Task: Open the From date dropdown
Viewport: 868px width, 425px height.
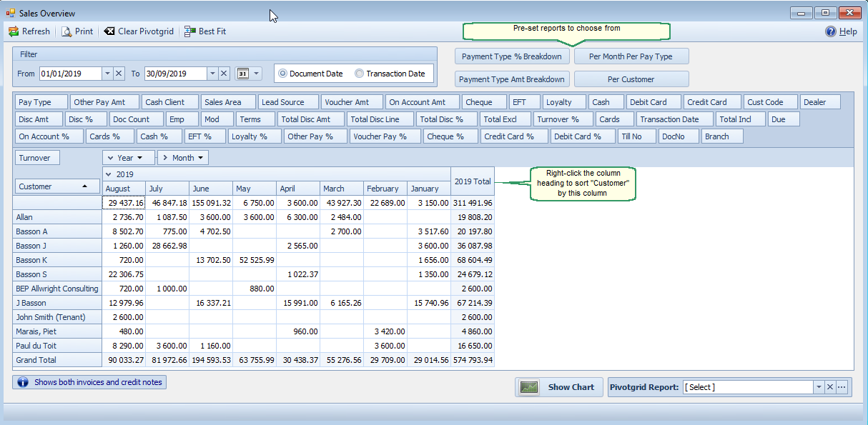Action: [107, 74]
